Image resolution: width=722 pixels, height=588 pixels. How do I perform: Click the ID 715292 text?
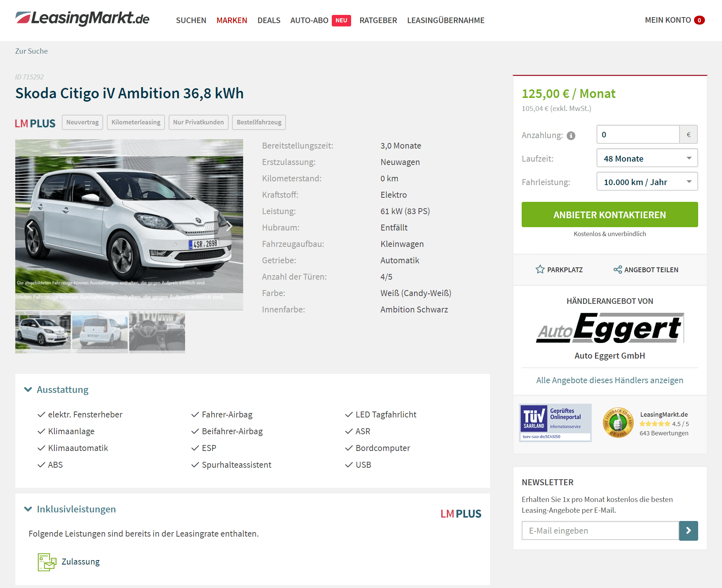click(29, 77)
